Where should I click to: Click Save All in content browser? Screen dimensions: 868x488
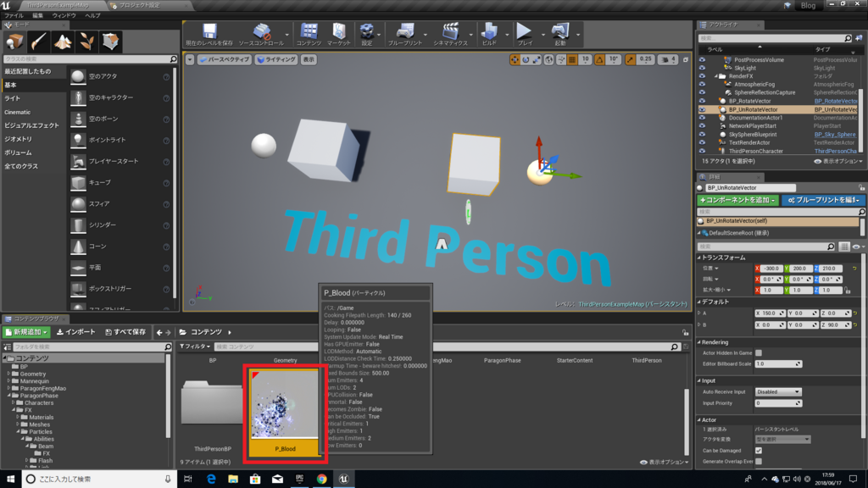coord(125,332)
